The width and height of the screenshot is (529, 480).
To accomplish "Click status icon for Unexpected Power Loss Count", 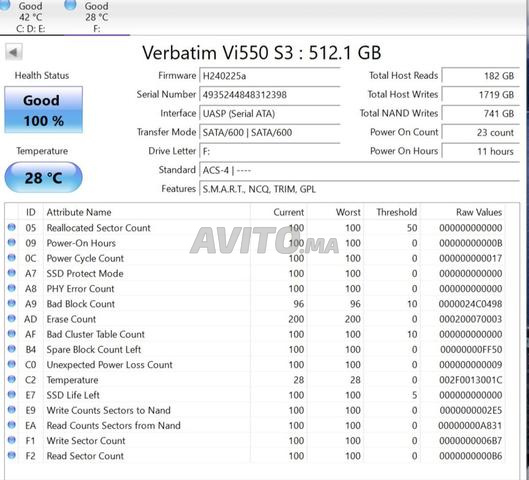I will coord(11,364).
